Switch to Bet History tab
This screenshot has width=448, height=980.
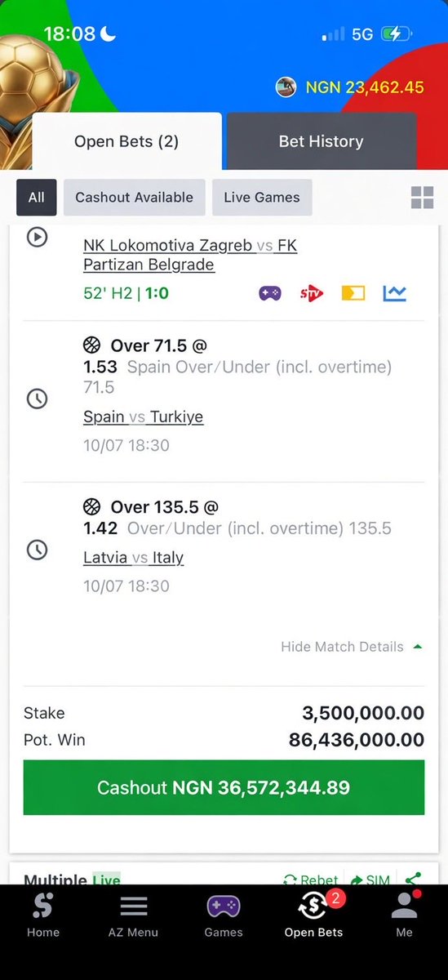coord(322,141)
